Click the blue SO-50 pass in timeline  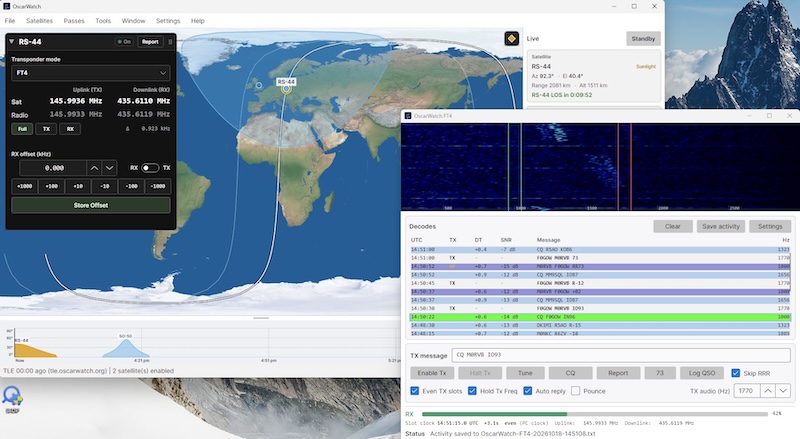(x=126, y=349)
